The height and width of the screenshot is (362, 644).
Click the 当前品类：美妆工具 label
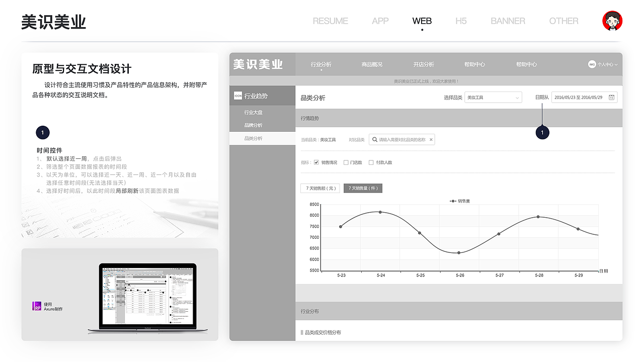click(x=318, y=140)
